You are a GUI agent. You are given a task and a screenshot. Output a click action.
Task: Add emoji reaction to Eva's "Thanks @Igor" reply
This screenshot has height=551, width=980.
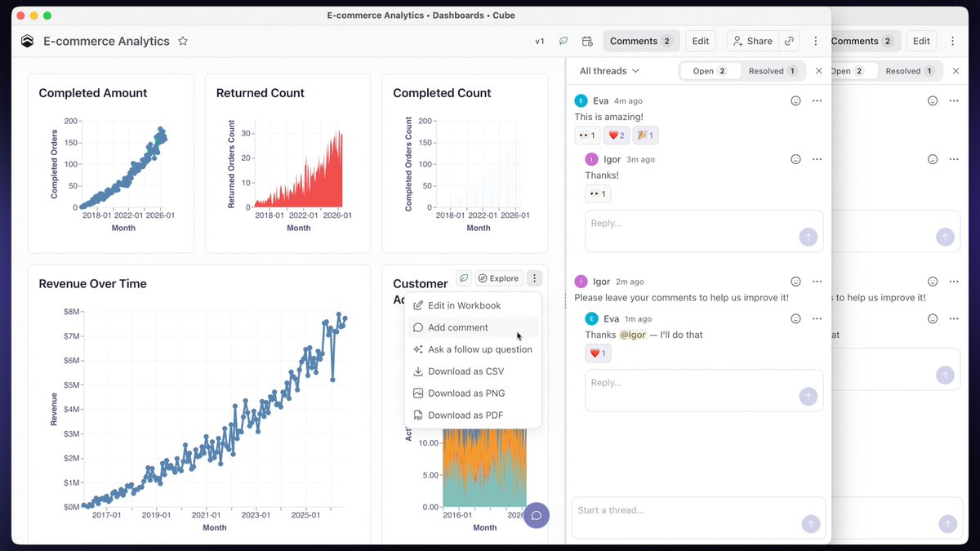(x=795, y=318)
